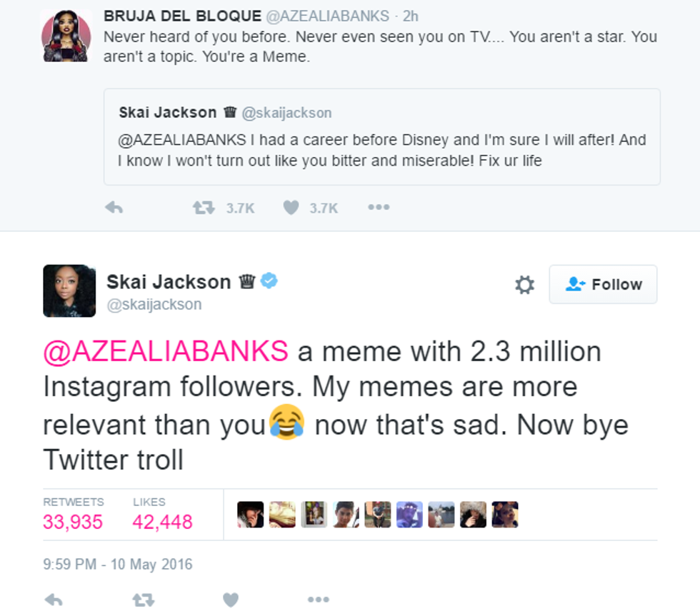Open the gear settings menu
This screenshot has height=611, width=700.
pyautogui.click(x=524, y=285)
